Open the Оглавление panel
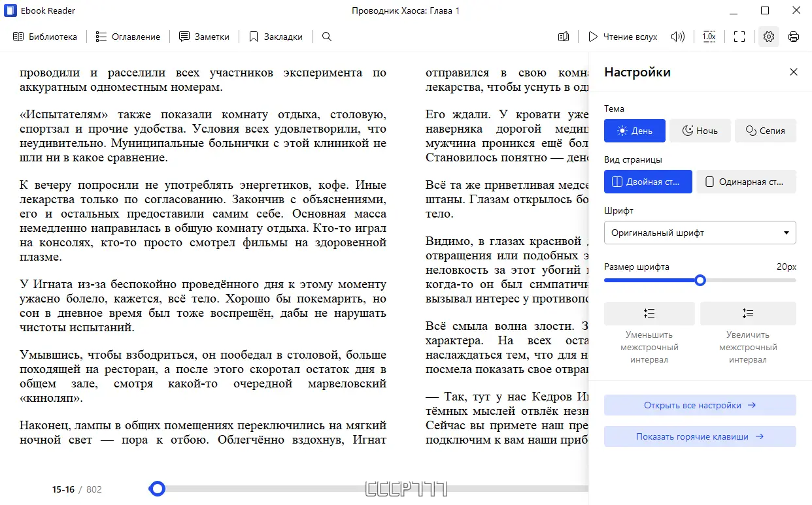 click(x=127, y=37)
